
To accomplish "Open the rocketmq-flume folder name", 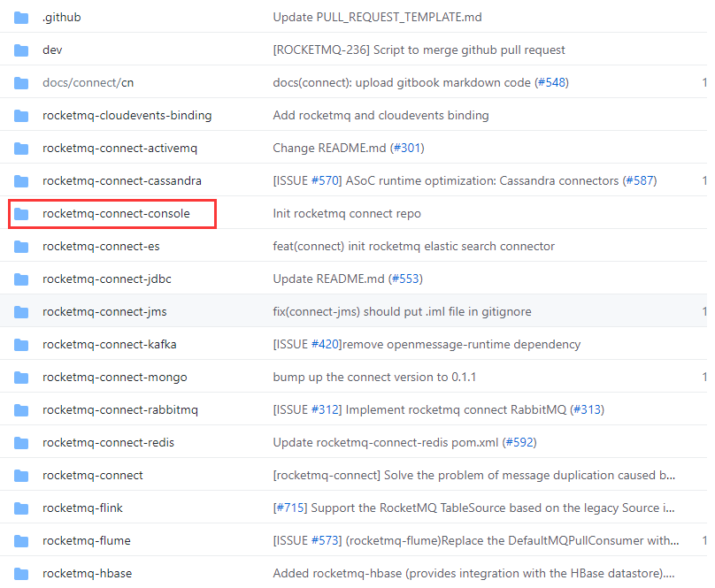I will (87, 540).
